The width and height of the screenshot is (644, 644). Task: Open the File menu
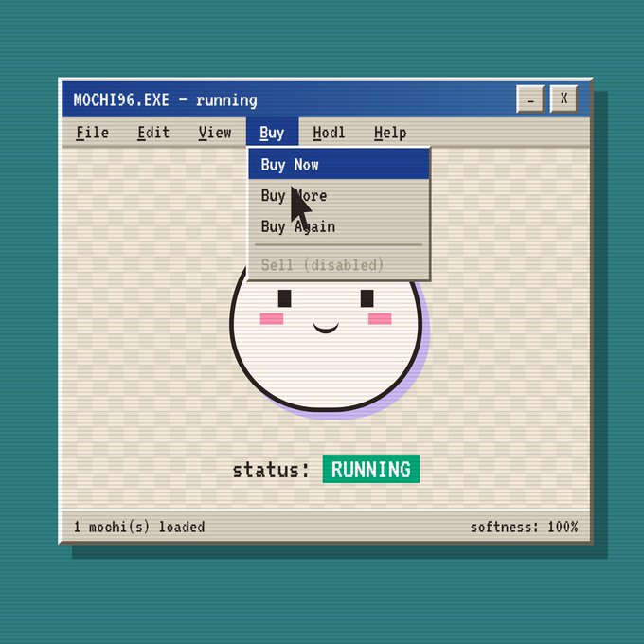point(93,133)
